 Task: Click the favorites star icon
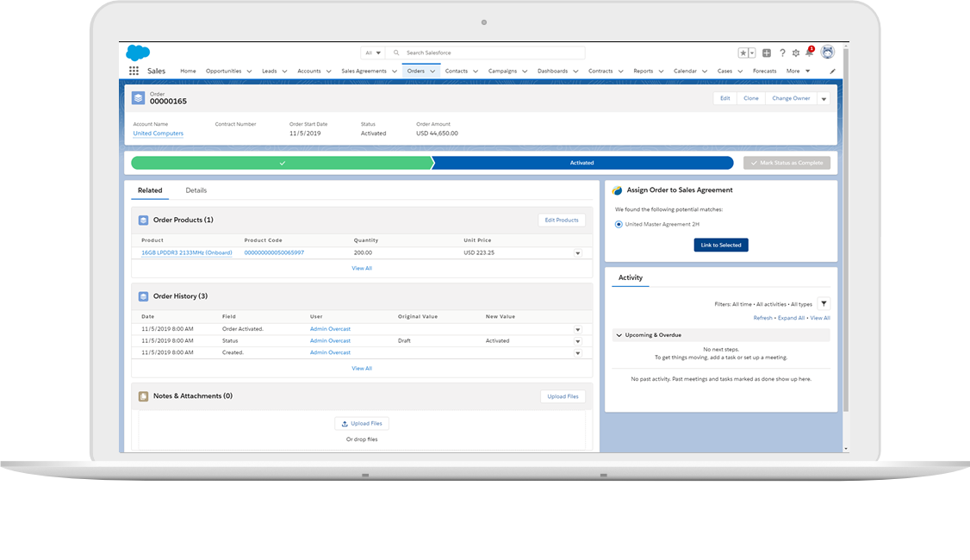(743, 53)
